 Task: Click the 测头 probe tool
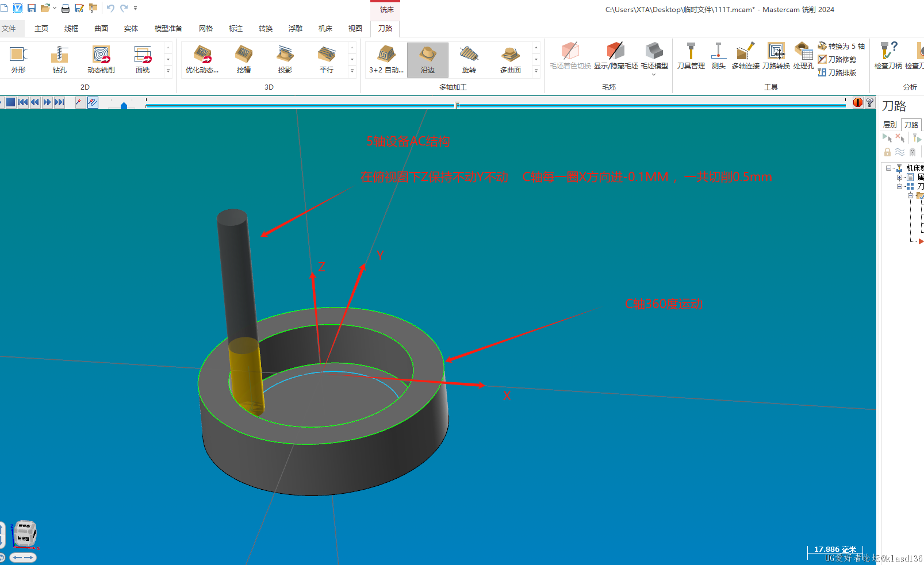point(718,56)
